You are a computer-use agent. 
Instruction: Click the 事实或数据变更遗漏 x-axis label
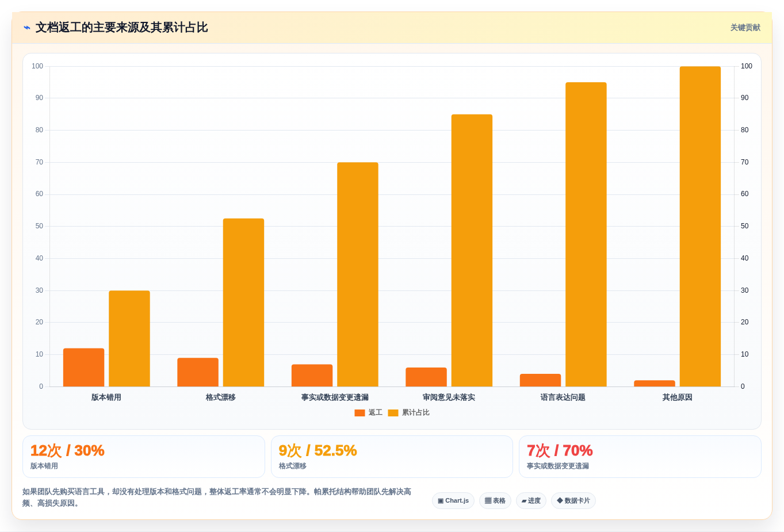(x=335, y=397)
